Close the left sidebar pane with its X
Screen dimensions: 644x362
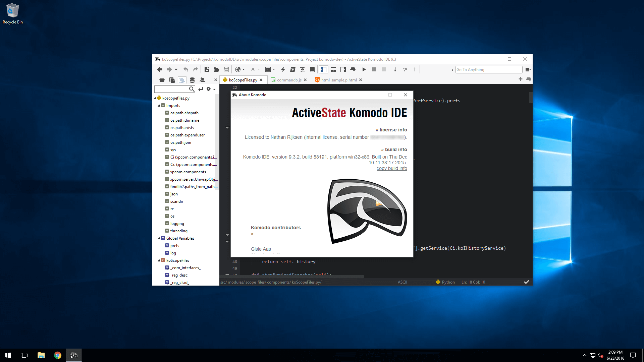click(x=216, y=80)
